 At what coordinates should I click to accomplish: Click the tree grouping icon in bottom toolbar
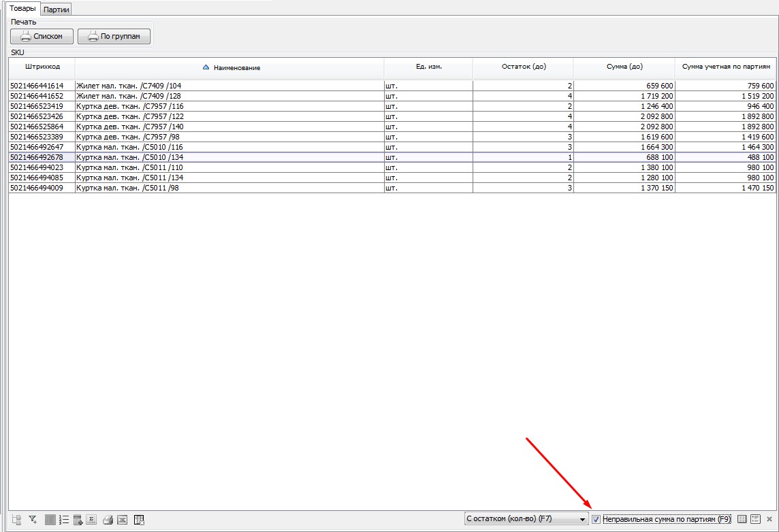point(17,520)
